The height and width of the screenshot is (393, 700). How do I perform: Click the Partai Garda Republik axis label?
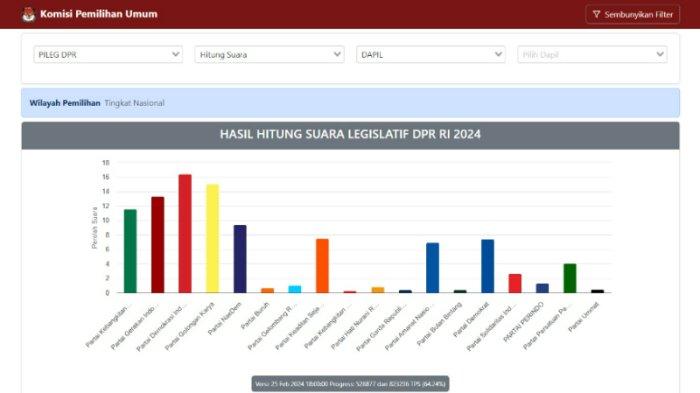(x=382, y=327)
